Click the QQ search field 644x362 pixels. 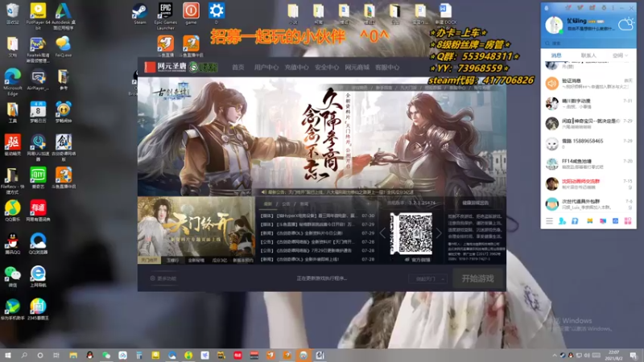click(588, 43)
